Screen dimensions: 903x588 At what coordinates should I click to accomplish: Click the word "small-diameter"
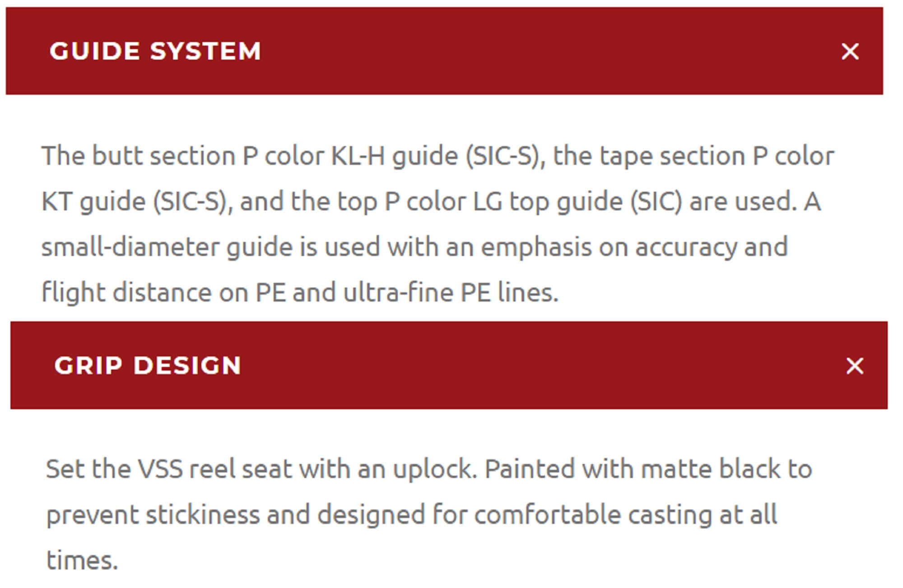(130, 247)
